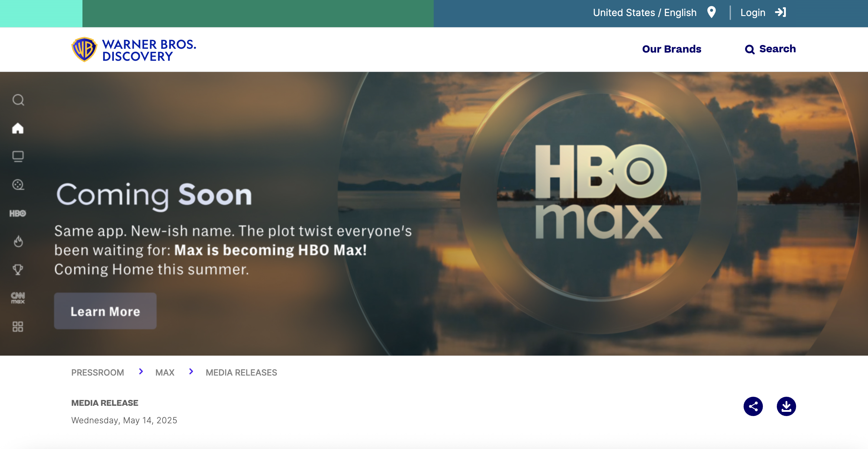Open the sidebar trophy sports icon

click(18, 269)
